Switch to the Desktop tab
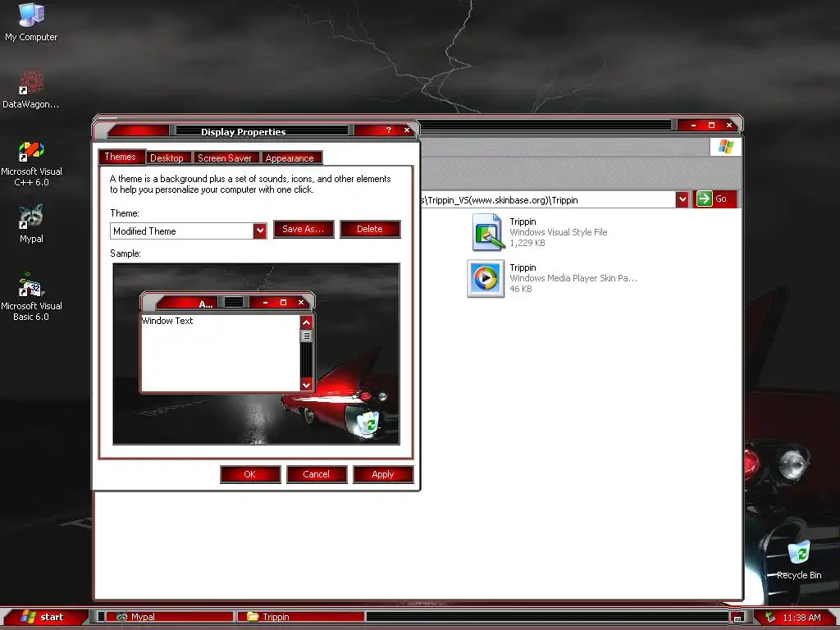Image resolution: width=840 pixels, height=630 pixels. click(167, 158)
